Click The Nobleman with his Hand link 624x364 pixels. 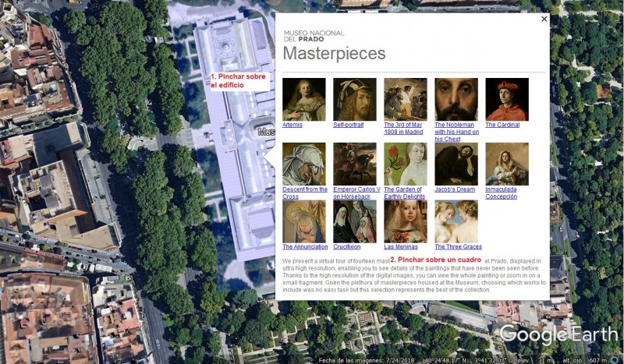pos(456,132)
